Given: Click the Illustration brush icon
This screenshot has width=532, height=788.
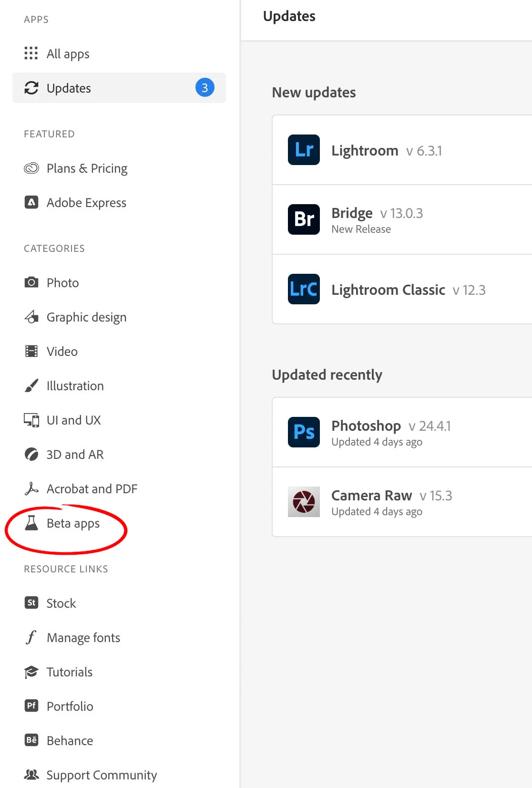Looking at the screenshot, I should pyautogui.click(x=31, y=385).
